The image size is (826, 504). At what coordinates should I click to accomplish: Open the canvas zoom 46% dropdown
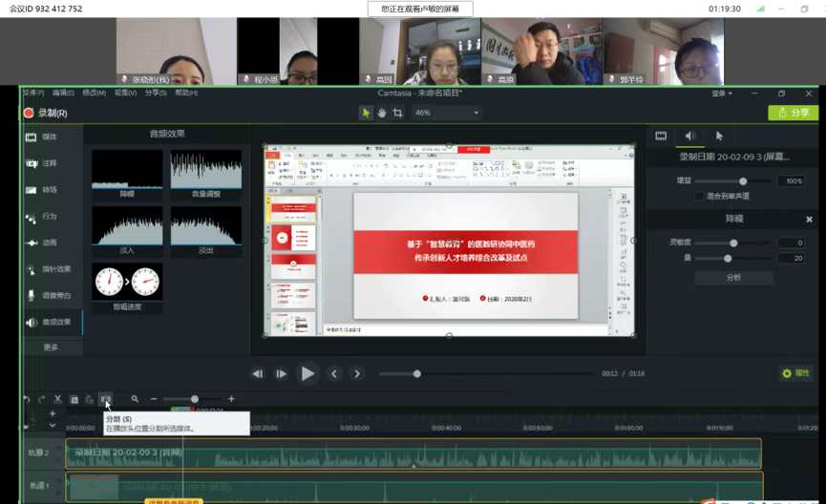coord(447,113)
